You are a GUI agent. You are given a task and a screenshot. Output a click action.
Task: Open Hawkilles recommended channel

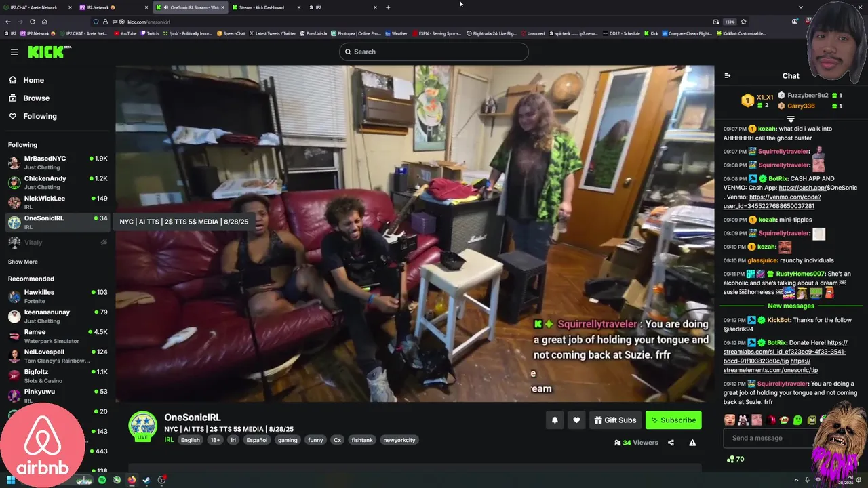click(x=58, y=296)
